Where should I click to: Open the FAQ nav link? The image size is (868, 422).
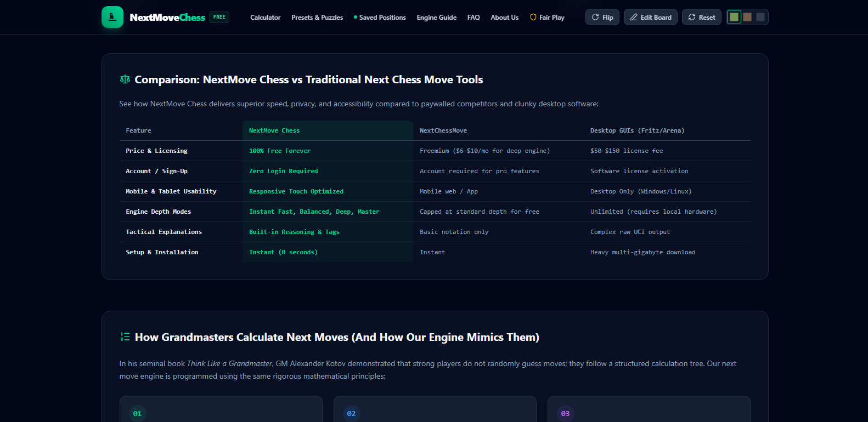(474, 18)
